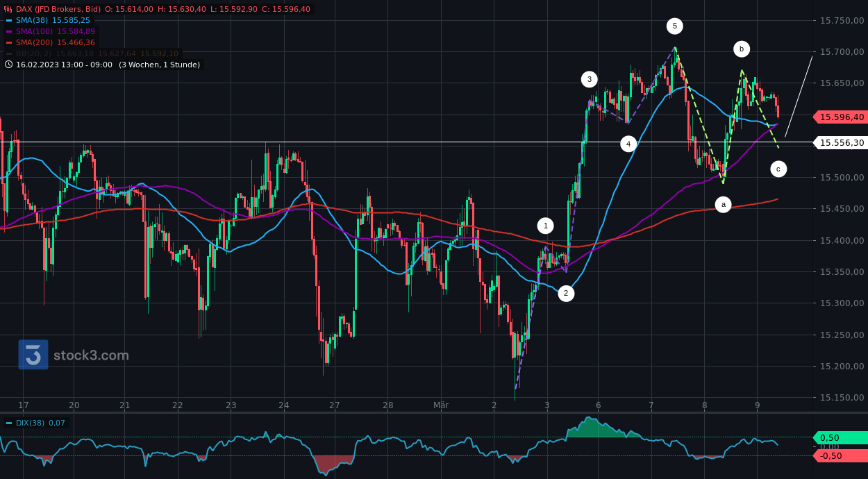Open the stock3.com watermark link
Viewport: 868px width, 479px height.
[90, 355]
